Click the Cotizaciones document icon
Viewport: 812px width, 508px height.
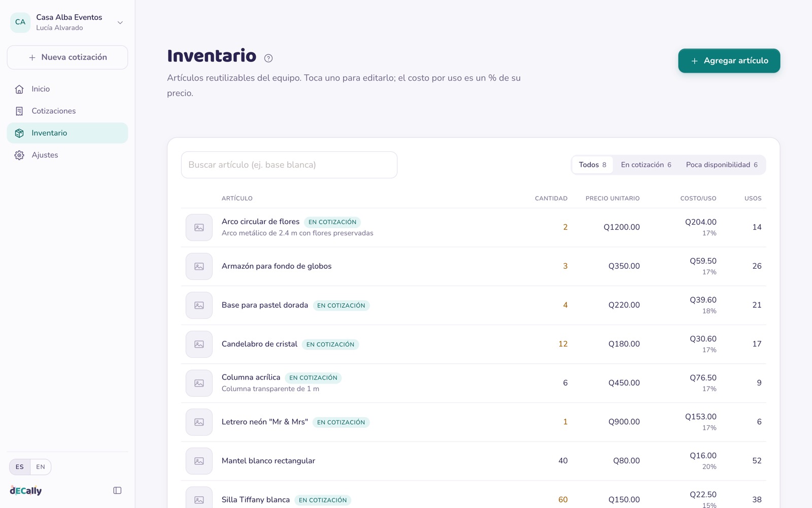pos(19,111)
